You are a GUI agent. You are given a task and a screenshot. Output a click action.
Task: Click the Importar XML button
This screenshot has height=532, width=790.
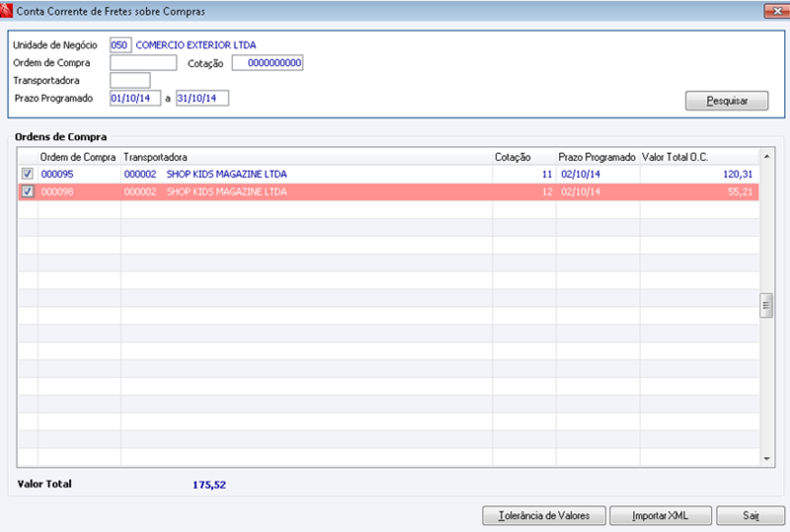click(661, 515)
